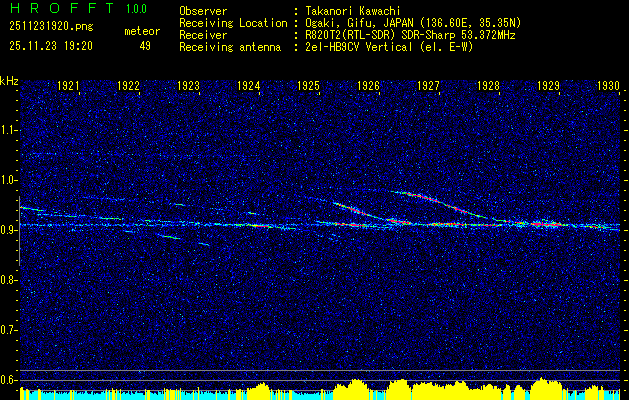The width and height of the screenshot is (629, 400).
Task: Click the HROFFT title text
Action: point(59,9)
